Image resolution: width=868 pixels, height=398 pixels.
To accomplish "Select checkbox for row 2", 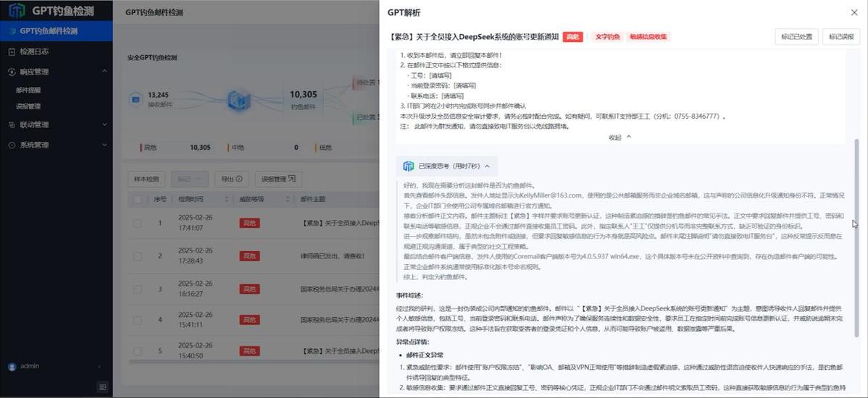I will 137,256.
